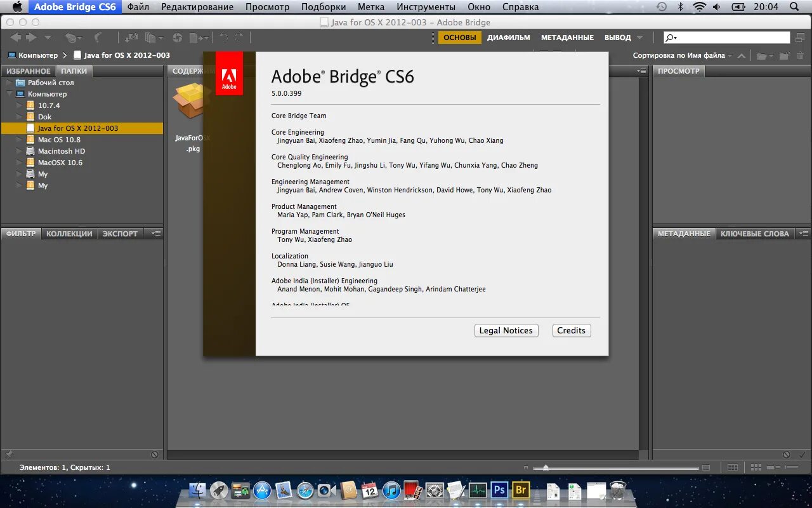Image resolution: width=812 pixels, height=508 pixels.
Task: Switch to view content as details
Action: (x=772, y=468)
